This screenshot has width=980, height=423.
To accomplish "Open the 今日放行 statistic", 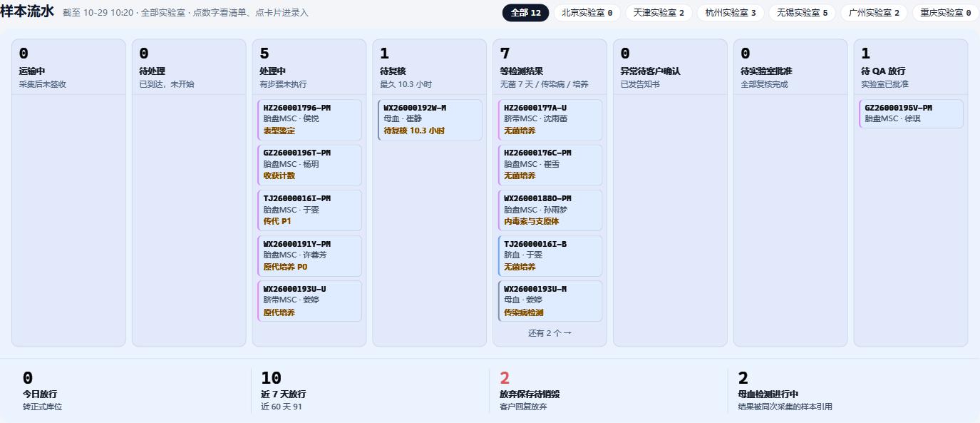I will coord(132,391).
